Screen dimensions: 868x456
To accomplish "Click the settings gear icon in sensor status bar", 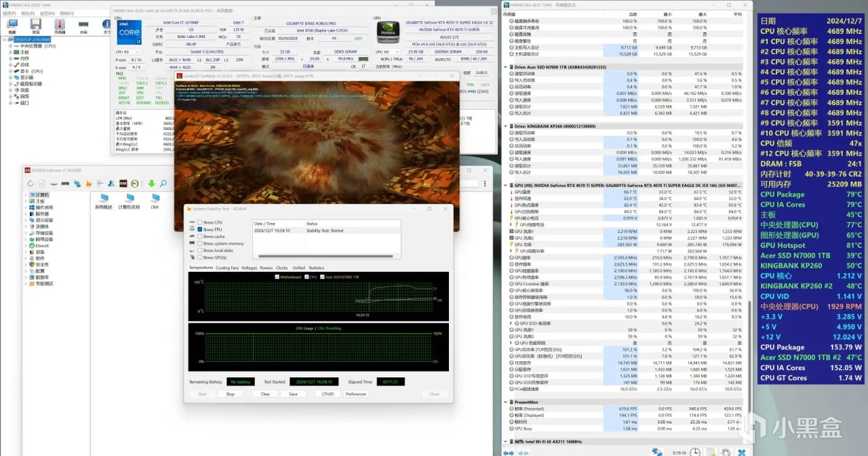I will 726,452.
